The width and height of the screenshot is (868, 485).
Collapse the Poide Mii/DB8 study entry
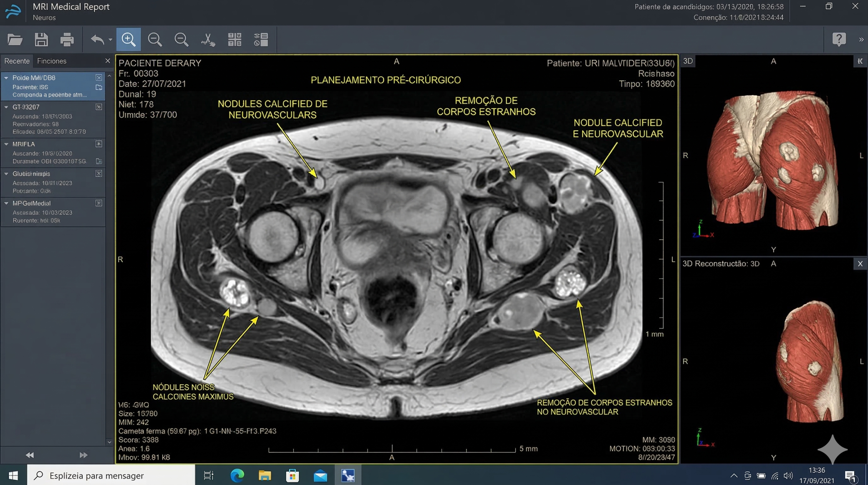tap(6, 78)
